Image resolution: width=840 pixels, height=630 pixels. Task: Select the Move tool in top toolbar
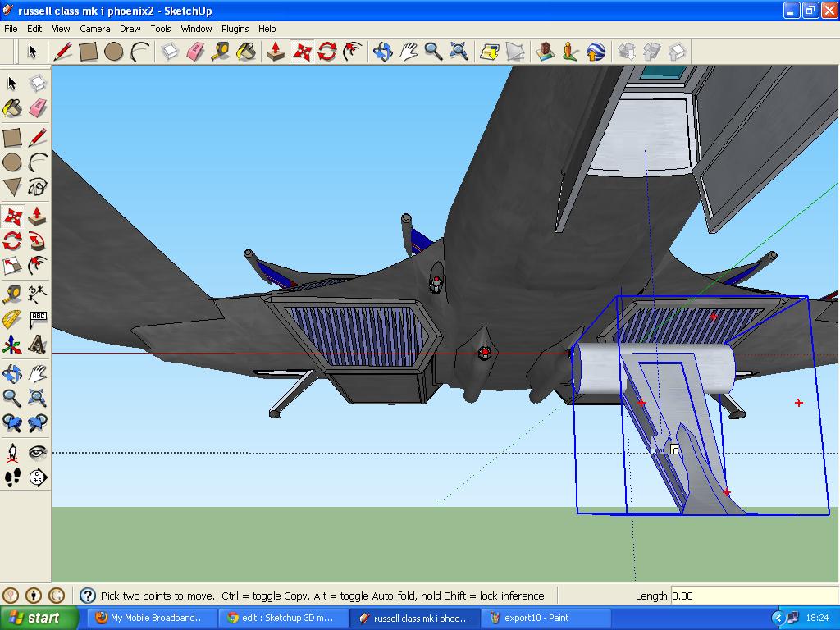point(302,52)
